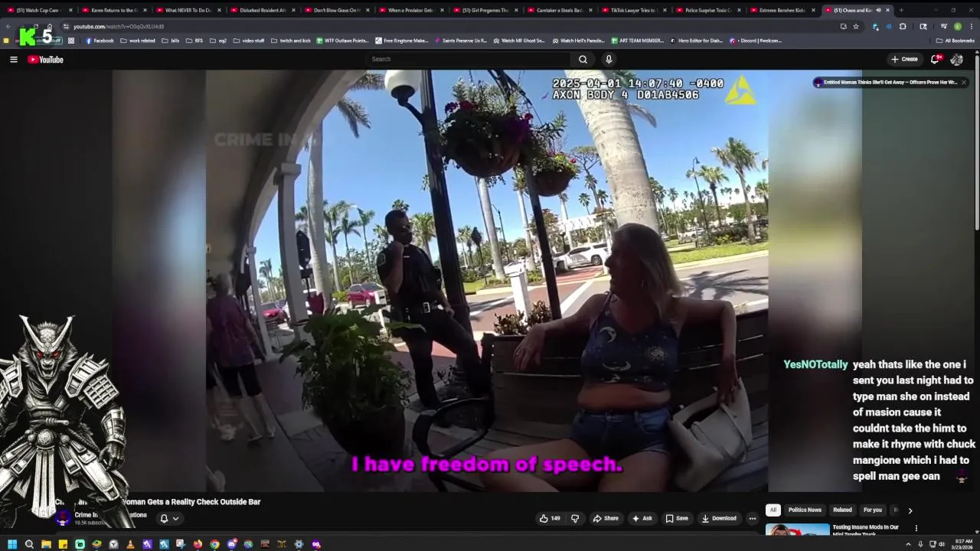980x551 pixels.
Task: Select 'Politics News' filter chip
Action: point(805,510)
